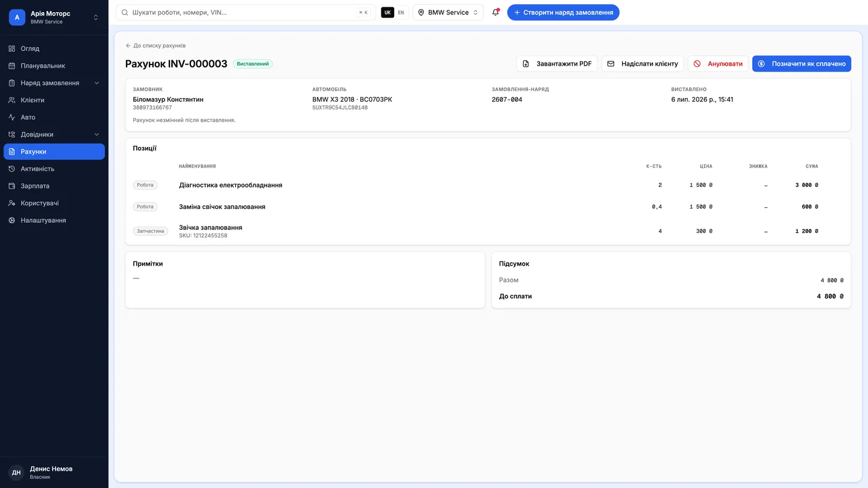Click the Завантажити PDF button
The image size is (868, 488).
point(557,64)
